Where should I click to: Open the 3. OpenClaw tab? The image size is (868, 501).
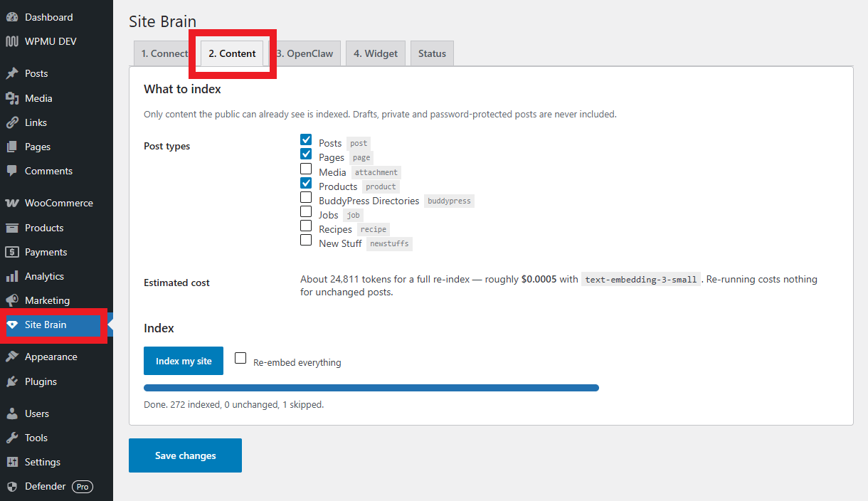tap(305, 53)
